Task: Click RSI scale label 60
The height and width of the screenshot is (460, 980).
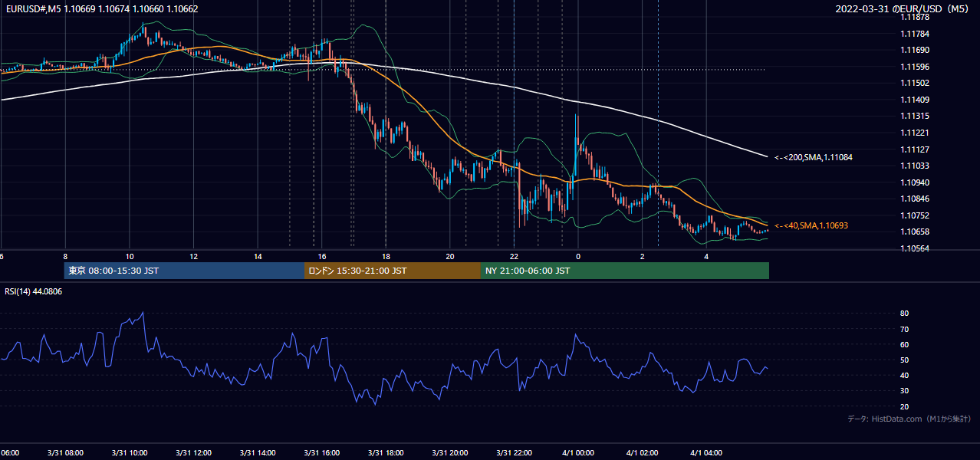Action: coord(905,344)
